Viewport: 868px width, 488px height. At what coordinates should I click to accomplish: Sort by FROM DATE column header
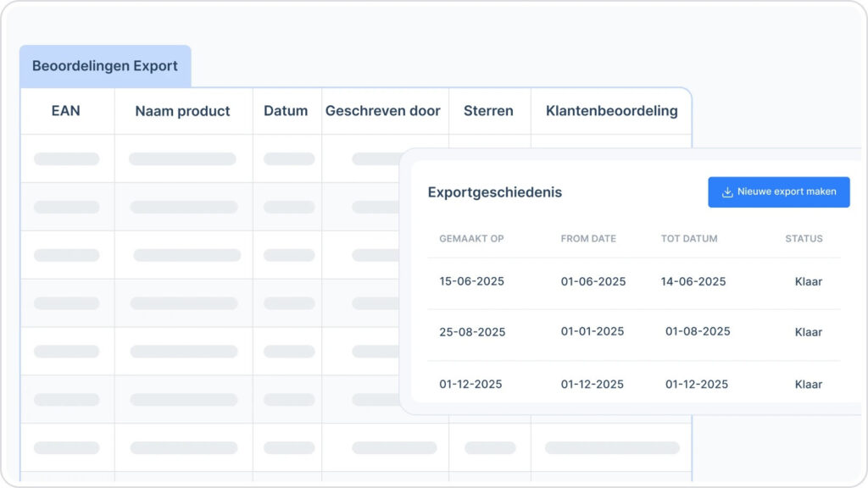(588, 239)
